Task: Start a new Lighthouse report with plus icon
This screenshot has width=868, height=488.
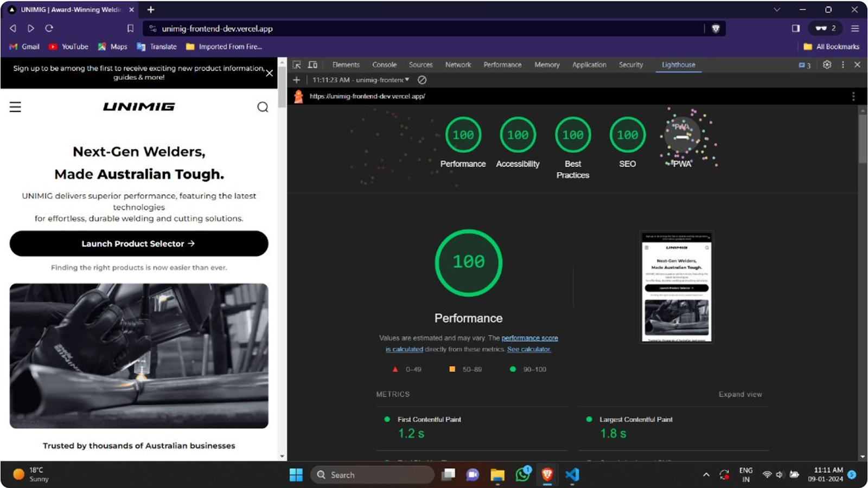Action: pyautogui.click(x=296, y=80)
